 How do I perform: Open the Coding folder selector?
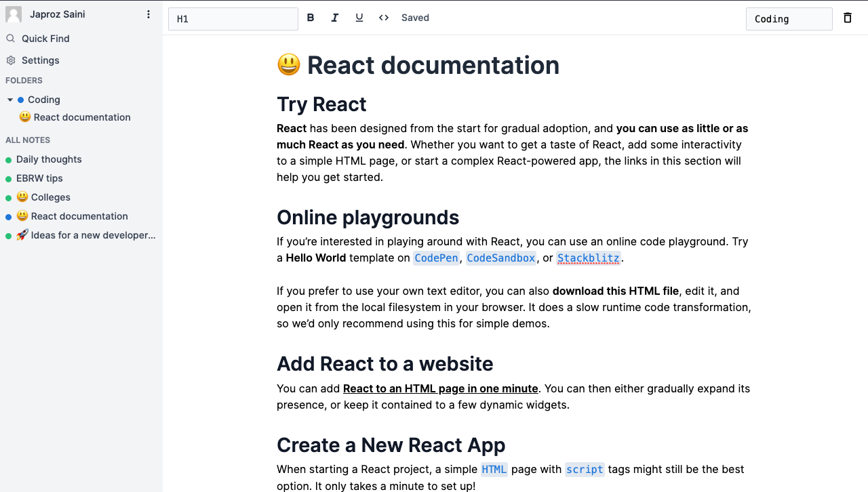coord(789,19)
